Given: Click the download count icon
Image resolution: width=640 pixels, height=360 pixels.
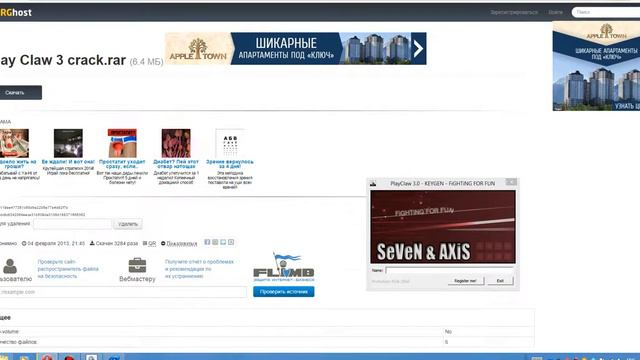Looking at the screenshot, I should coord(92,243).
